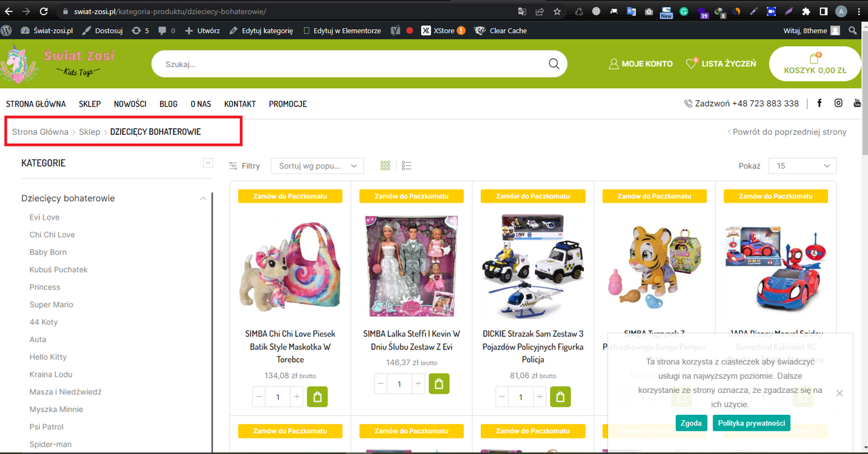Click the Świat Zosi logo
868x454 pixels.
coord(58,64)
